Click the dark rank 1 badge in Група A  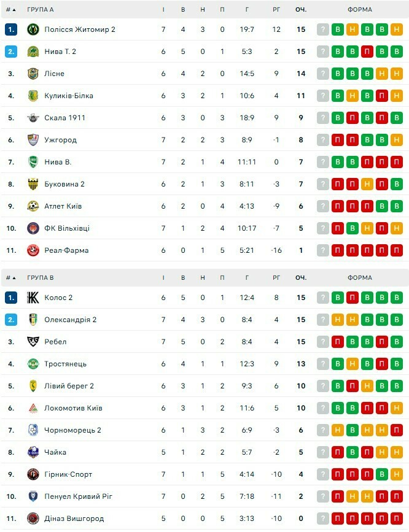11,29
